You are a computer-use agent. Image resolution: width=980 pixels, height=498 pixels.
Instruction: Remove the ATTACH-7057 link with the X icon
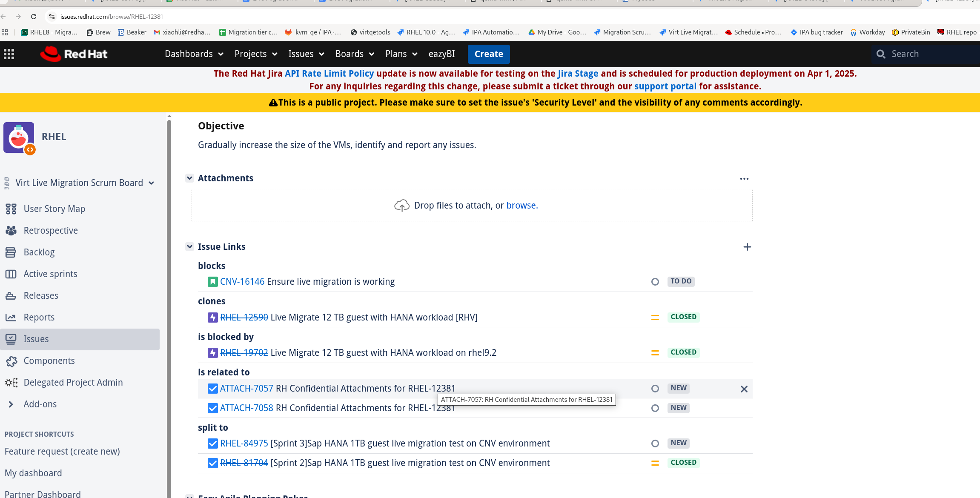(744, 389)
